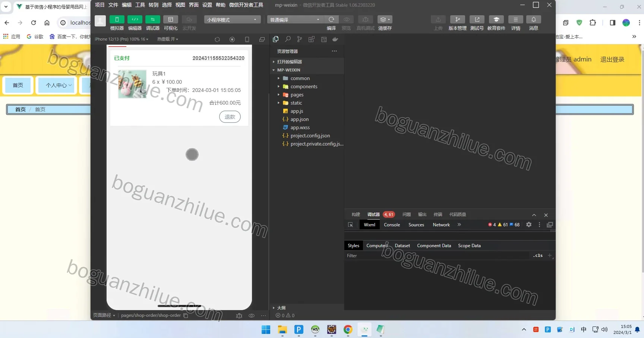Click the 退款 refund button on order
Viewport: 644px width, 338px height.
pos(230,117)
